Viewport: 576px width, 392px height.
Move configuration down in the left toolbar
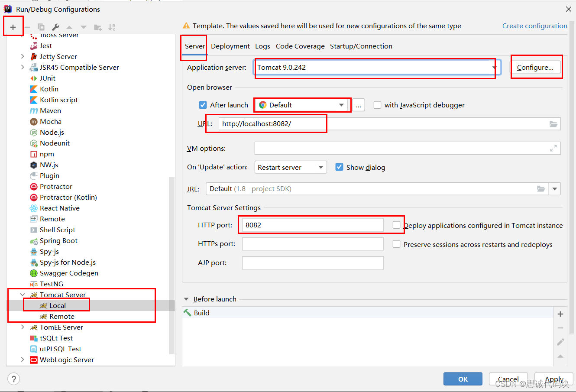pyautogui.click(x=84, y=27)
